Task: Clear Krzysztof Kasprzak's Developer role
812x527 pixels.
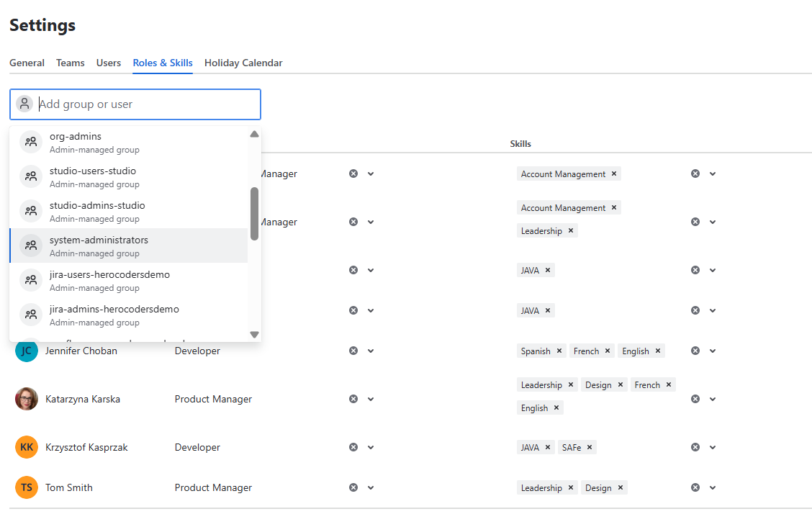Action: coord(353,447)
